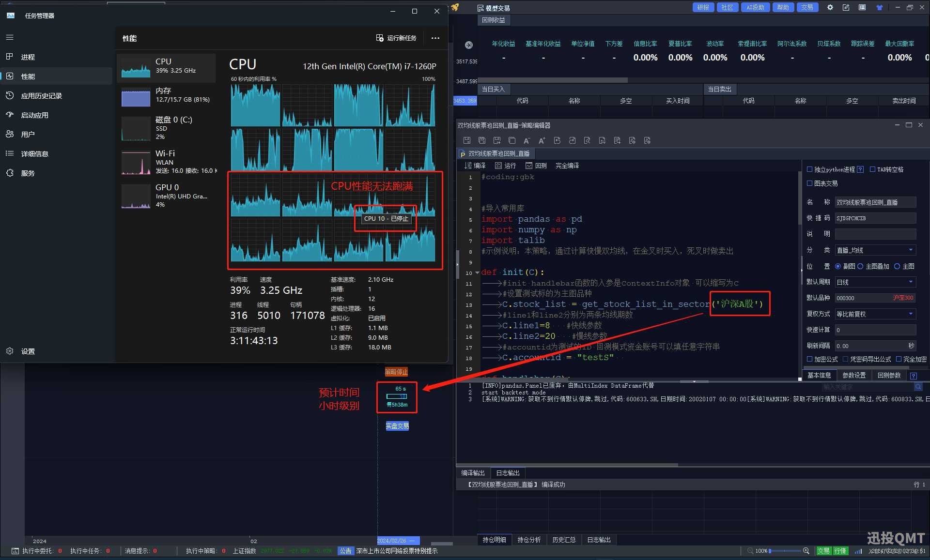
Task: Open QMT settings gear icon in title bar
Action: coord(830,7)
